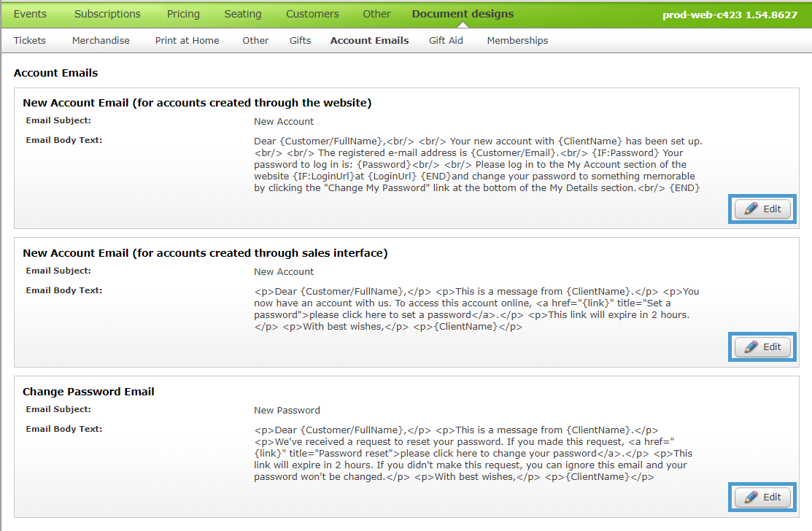The image size is (812, 531).
Task: Click the sales interface email body text
Action: [476, 309]
